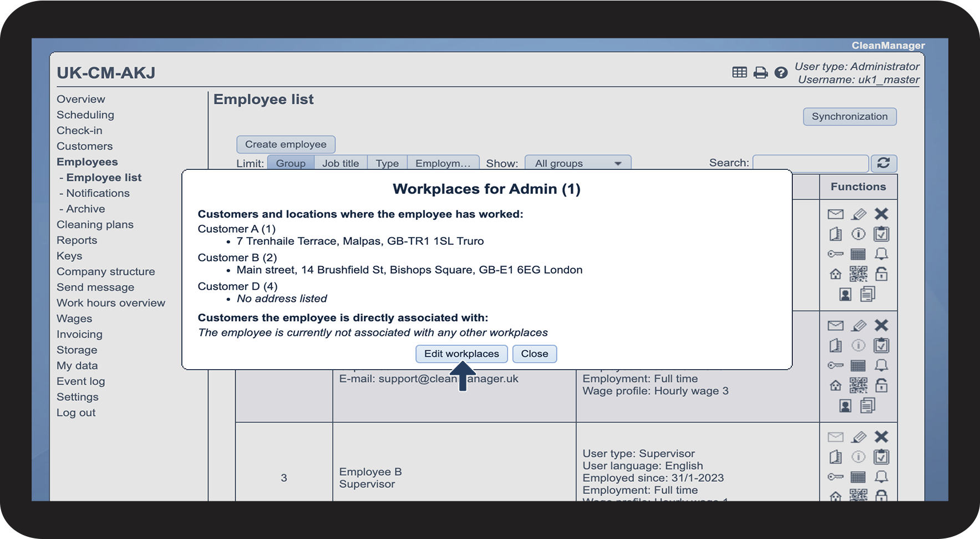Viewport: 980px width, 539px height.
Task: Click the pencil edit icon in Employee B's row
Action: coord(859,437)
